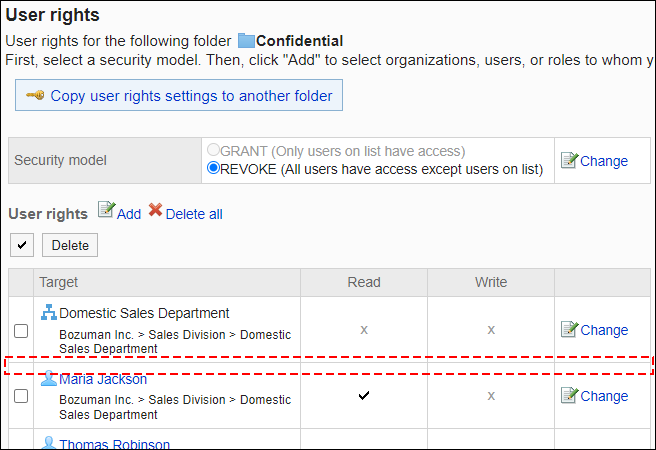Open Copy user rights settings to another folder
The width and height of the screenshot is (656, 450).
(x=191, y=96)
